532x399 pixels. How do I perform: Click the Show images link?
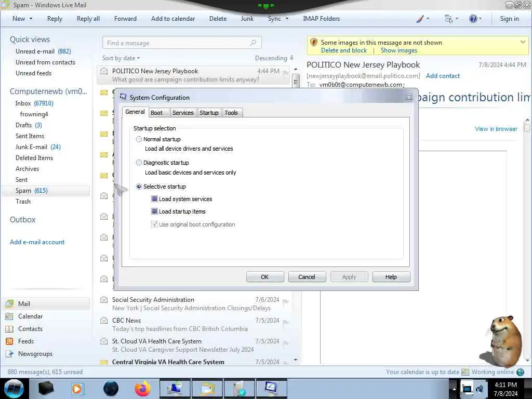point(398,50)
